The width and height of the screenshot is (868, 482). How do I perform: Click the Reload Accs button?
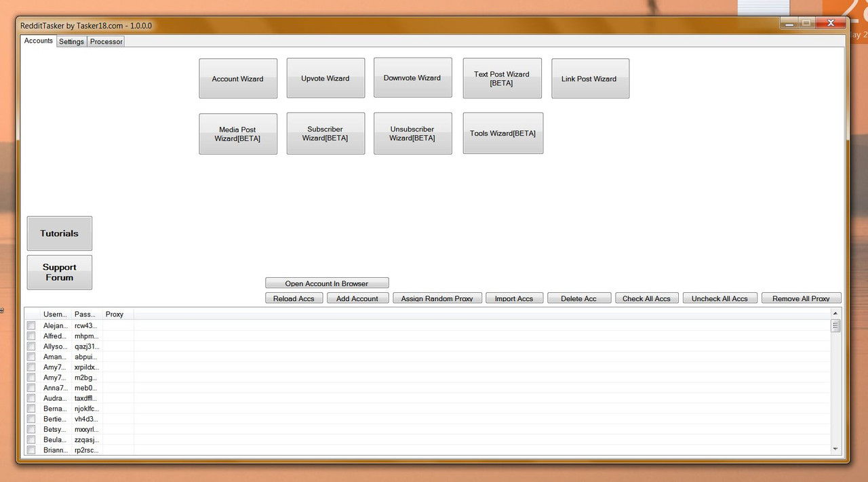coord(294,298)
